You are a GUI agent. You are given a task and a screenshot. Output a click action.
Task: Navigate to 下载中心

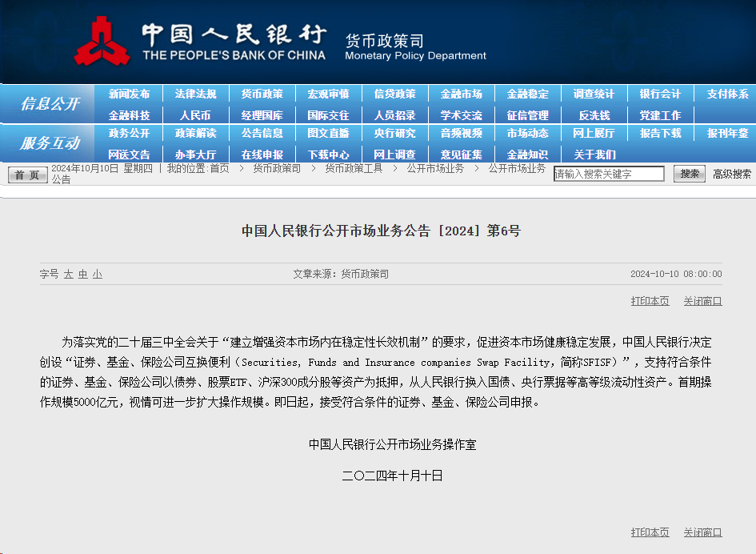pos(328,155)
